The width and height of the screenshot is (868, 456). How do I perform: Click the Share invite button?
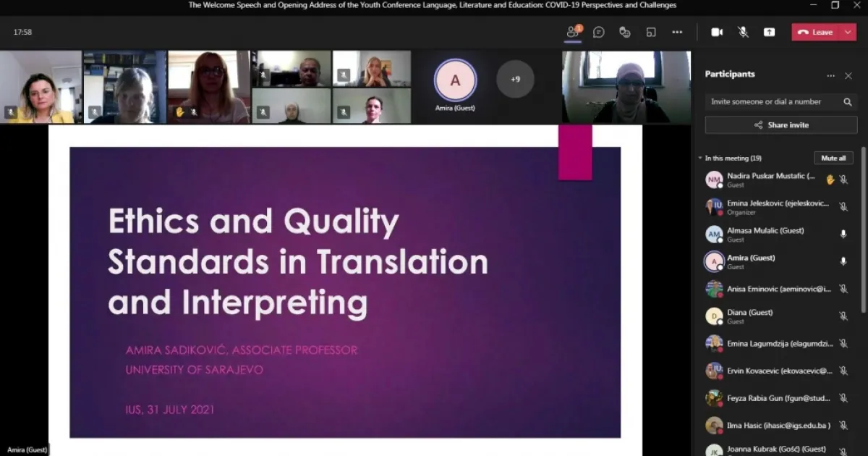coord(781,125)
